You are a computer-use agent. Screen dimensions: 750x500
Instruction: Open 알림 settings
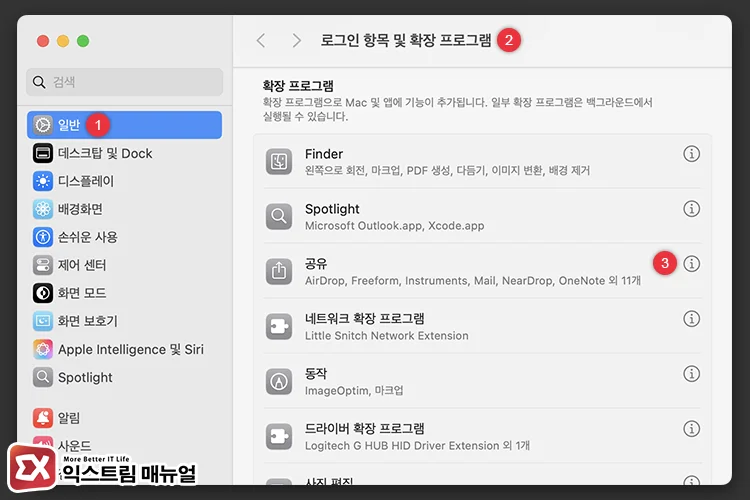124,418
